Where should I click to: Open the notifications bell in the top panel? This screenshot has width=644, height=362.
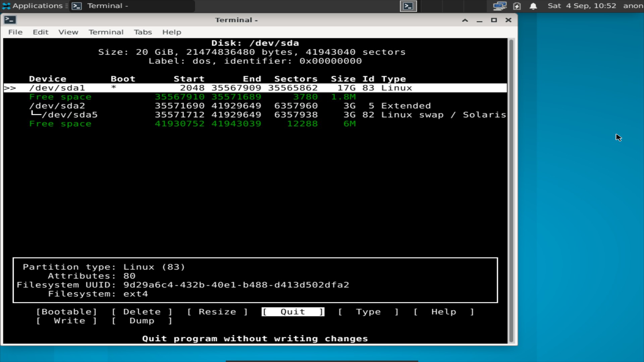[x=533, y=6]
